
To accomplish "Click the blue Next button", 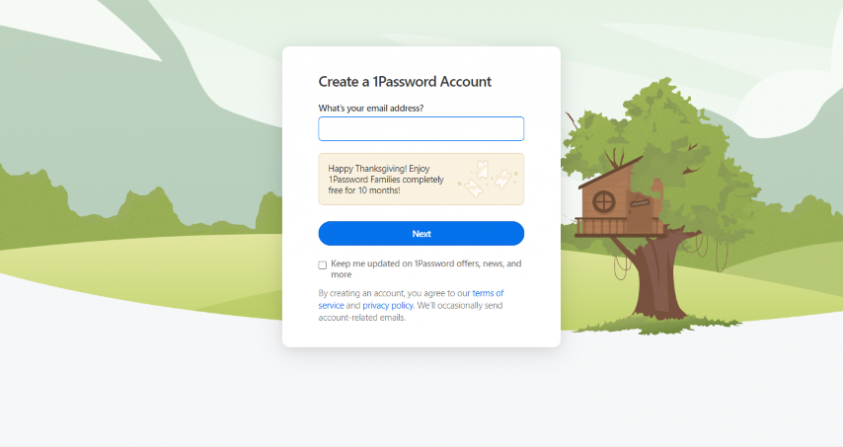I will point(421,233).
